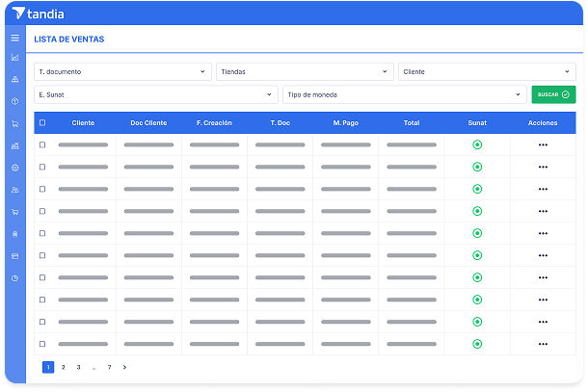
Task: Open the box/package icon in sidebar
Action: tap(14, 101)
